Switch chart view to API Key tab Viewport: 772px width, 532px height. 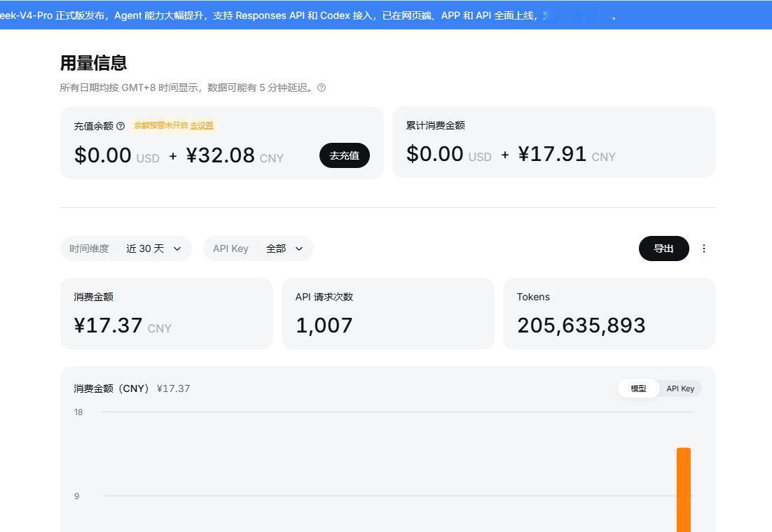click(x=680, y=388)
